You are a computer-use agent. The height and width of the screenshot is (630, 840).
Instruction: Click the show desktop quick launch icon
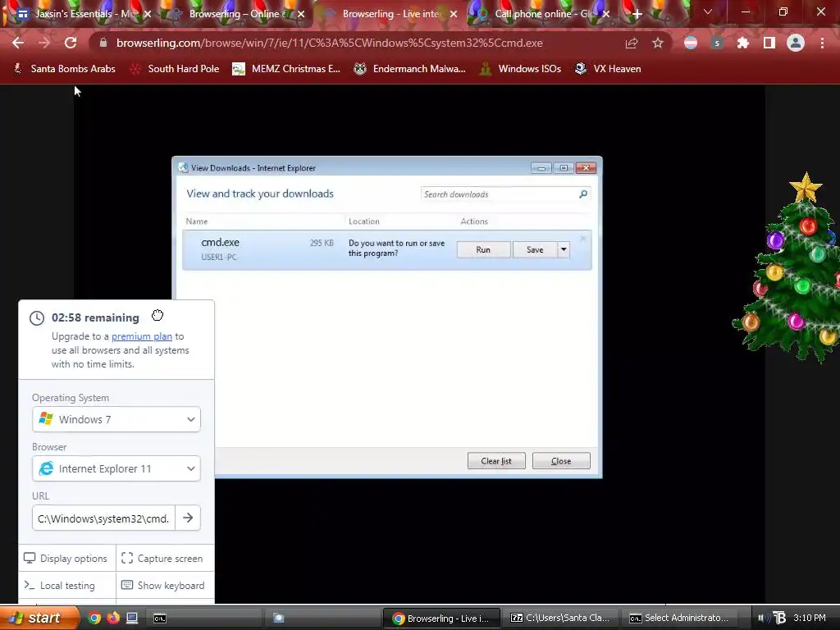point(132,619)
